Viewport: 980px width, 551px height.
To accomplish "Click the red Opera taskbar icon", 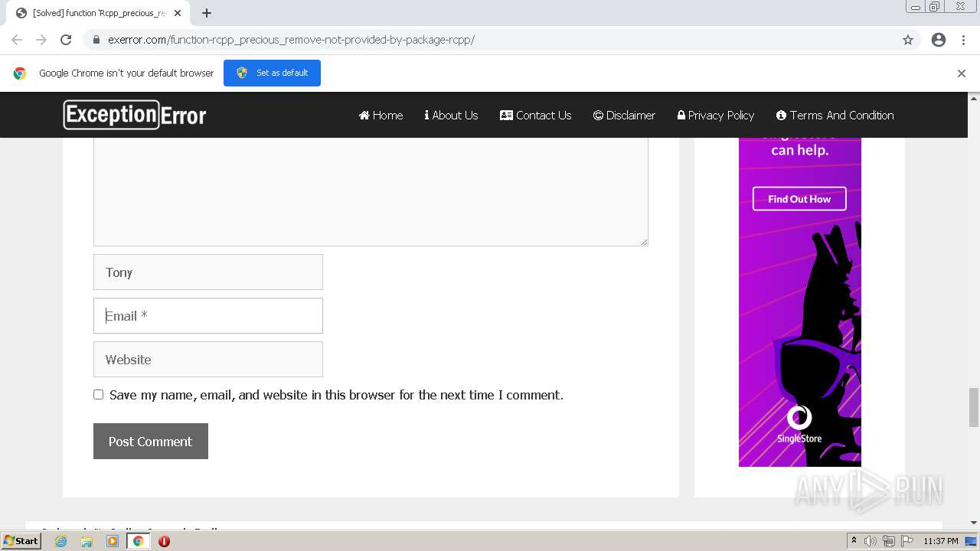I will pyautogui.click(x=164, y=541).
